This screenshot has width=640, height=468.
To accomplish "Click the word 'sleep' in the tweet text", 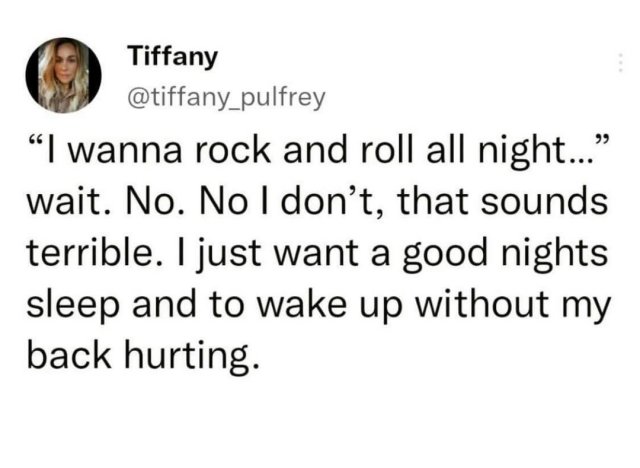I will pyautogui.click(x=73, y=305).
